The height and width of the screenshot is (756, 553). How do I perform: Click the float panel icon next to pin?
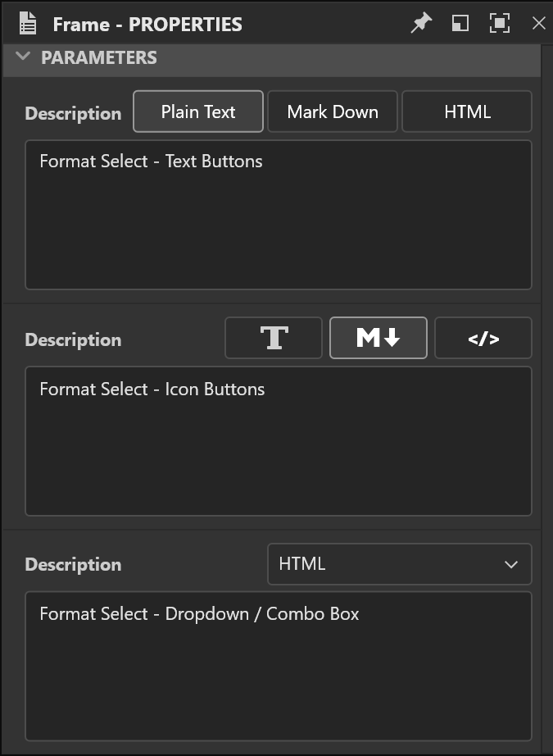pyautogui.click(x=460, y=23)
